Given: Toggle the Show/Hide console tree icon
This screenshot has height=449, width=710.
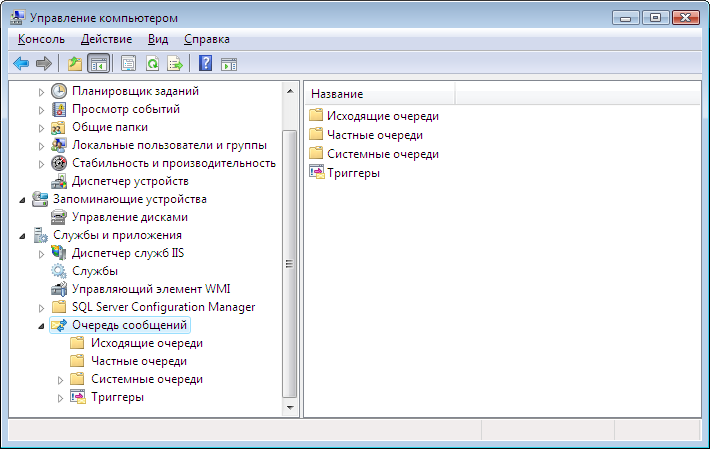Looking at the screenshot, I should (x=99, y=64).
